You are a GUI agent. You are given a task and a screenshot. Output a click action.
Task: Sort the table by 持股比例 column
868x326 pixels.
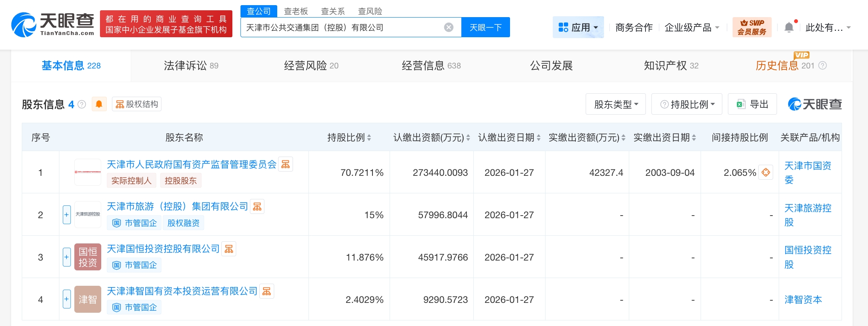pos(349,137)
